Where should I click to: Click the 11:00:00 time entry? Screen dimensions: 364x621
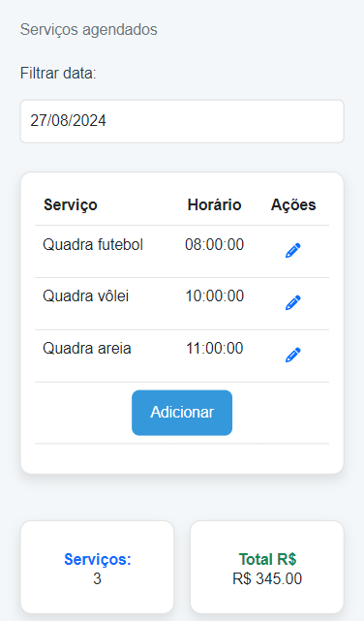[215, 348]
